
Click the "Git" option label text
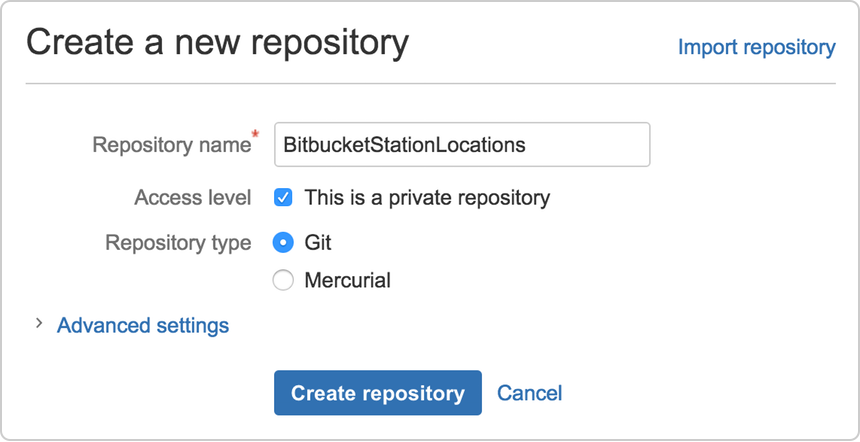point(318,243)
